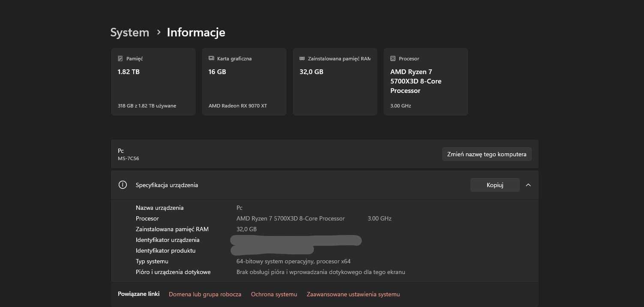Click the 64-bitowy system operacyjny text
Screen dimensions: 644x307
[x=294, y=261]
